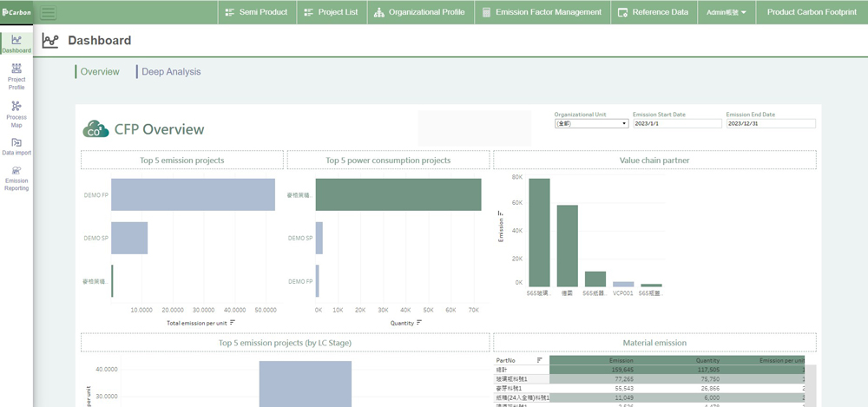Open the Reference Data page

tap(653, 12)
